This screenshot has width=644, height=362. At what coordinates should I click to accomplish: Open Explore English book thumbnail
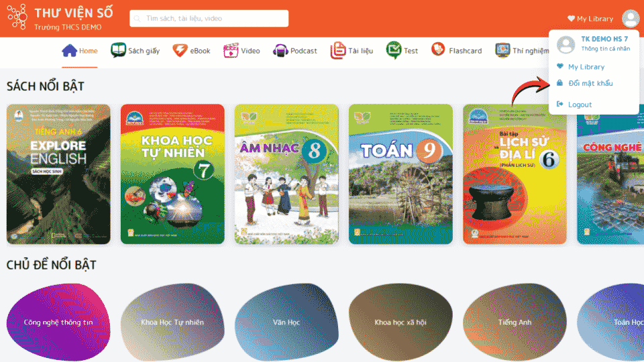click(x=58, y=174)
